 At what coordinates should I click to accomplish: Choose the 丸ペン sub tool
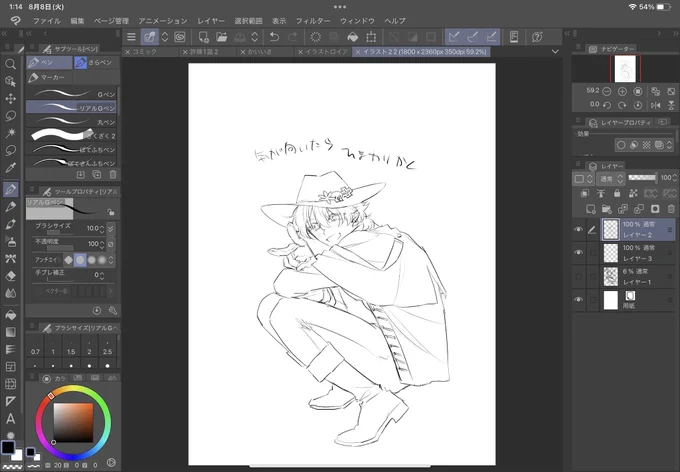[x=72, y=121]
